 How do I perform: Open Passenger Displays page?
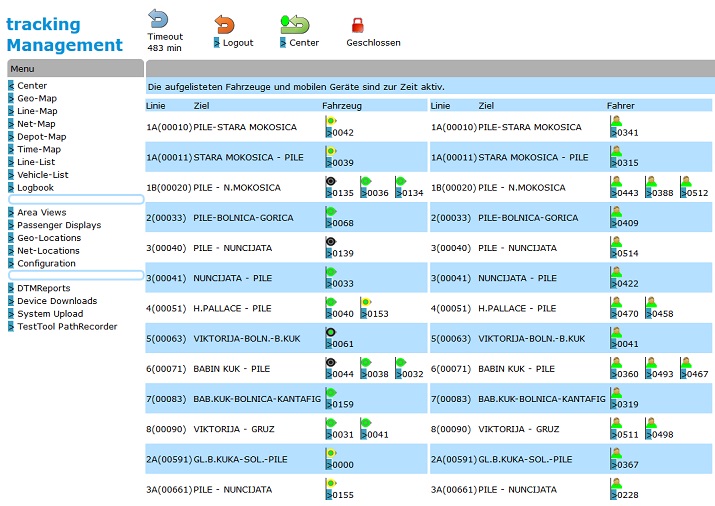pyautogui.click(x=59, y=225)
